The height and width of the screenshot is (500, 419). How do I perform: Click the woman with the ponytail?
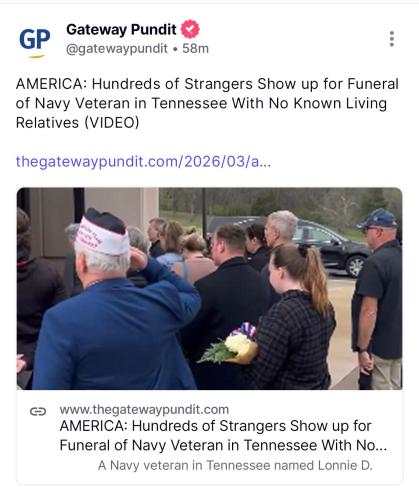pyautogui.click(x=293, y=317)
